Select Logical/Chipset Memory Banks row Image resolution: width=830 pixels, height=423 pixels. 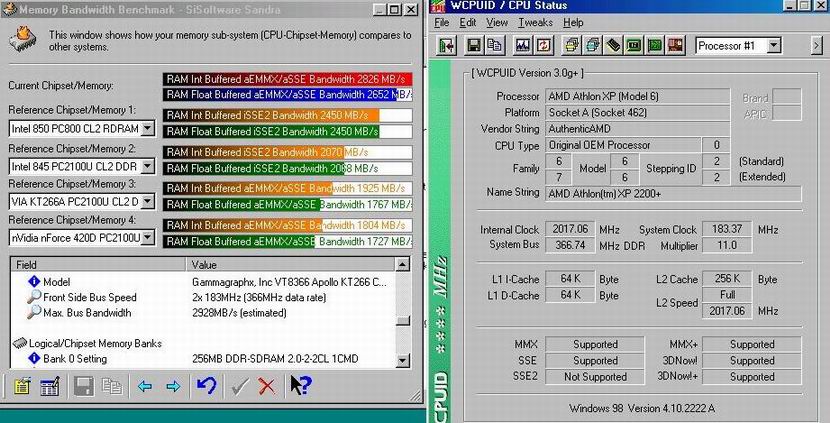(x=203, y=343)
